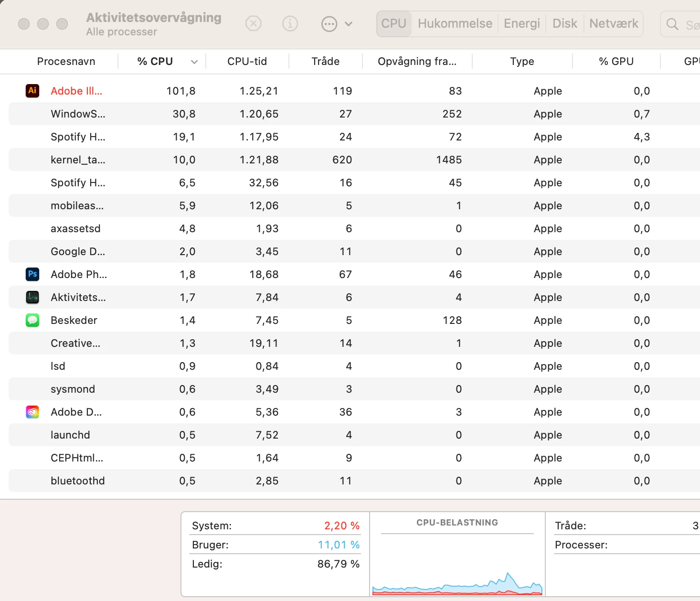Click the Adobe Creative Cloud desktop icon

[32, 411]
